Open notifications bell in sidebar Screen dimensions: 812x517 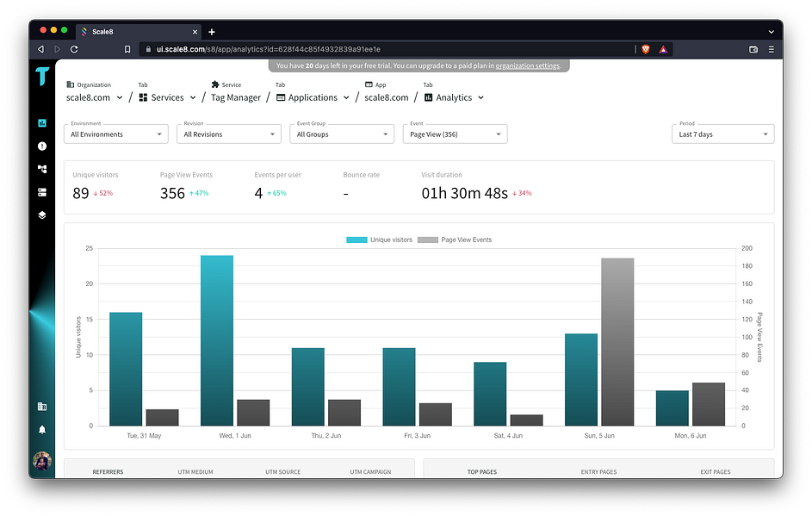[42, 429]
